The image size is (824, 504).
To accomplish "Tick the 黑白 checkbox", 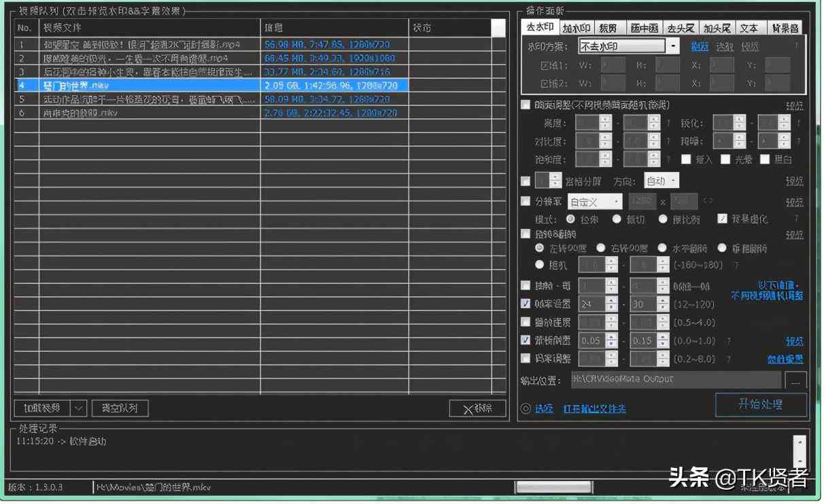I will click(765, 160).
